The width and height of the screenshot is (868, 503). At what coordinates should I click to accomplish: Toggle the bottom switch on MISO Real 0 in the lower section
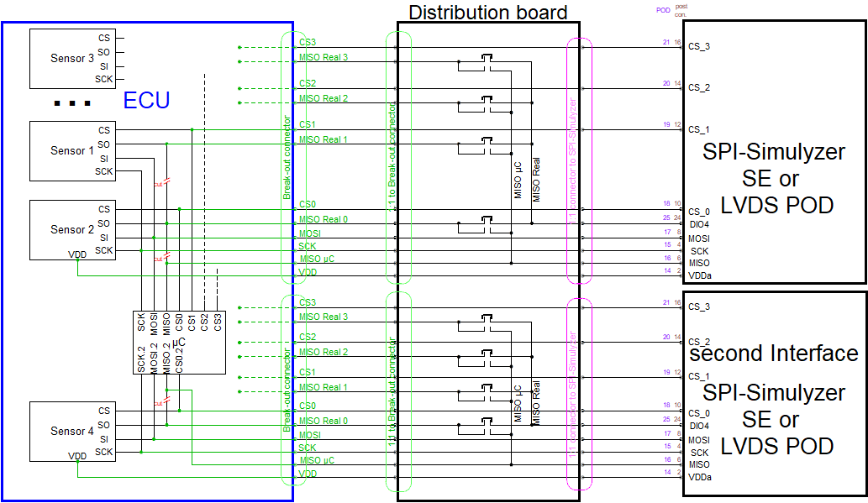pos(487,420)
